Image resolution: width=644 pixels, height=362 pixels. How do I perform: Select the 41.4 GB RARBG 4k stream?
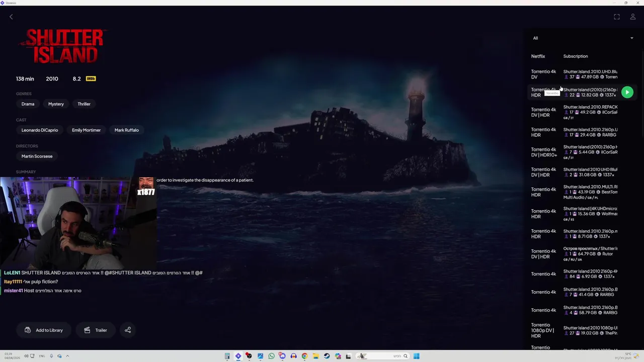[583, 292]
